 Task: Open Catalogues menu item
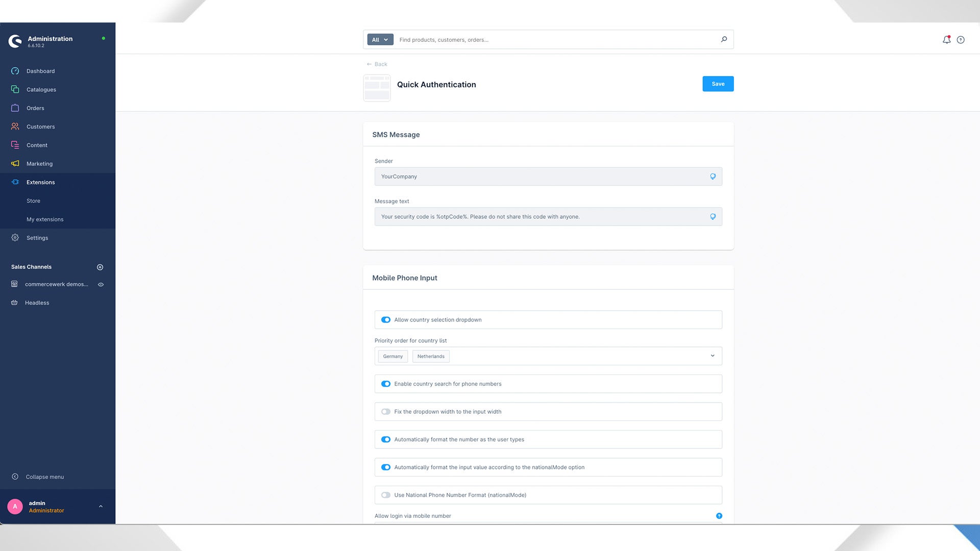click(x=41, y=90)
